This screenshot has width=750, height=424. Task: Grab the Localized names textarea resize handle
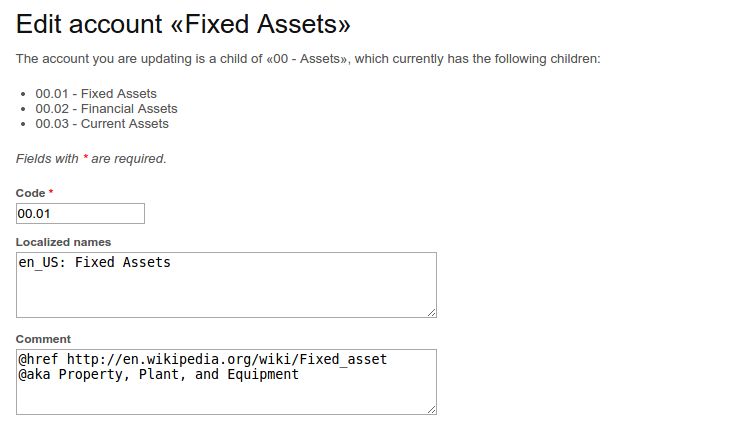point(432,312)
